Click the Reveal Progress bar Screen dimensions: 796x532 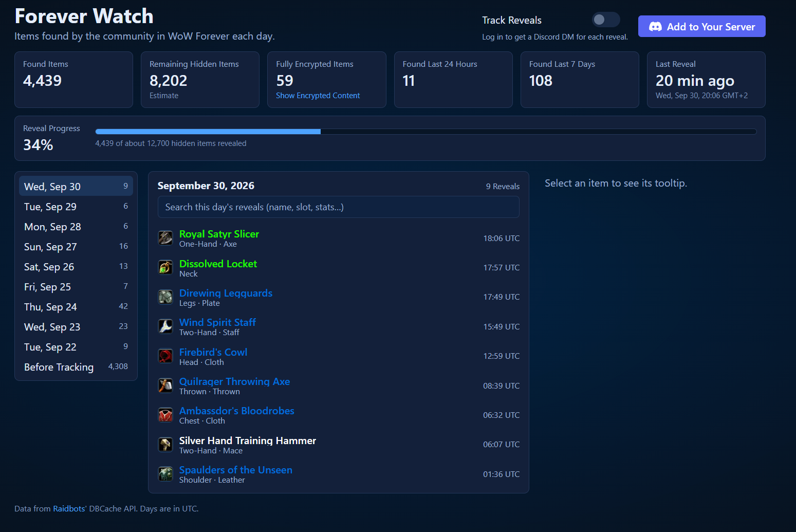click(426, 132)
